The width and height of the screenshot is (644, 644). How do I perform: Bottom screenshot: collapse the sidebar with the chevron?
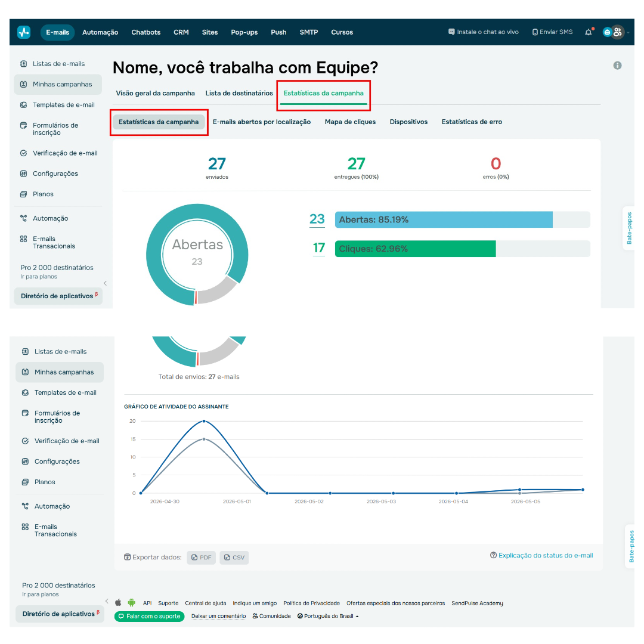click(107, 601)
